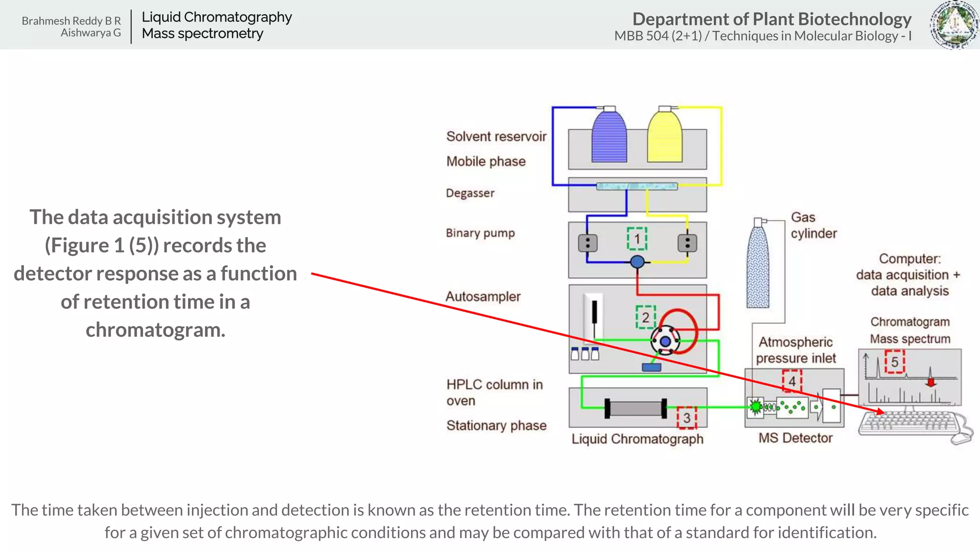
Task: Click the green ion source burst in detector
Action: [x=756, y=407]
